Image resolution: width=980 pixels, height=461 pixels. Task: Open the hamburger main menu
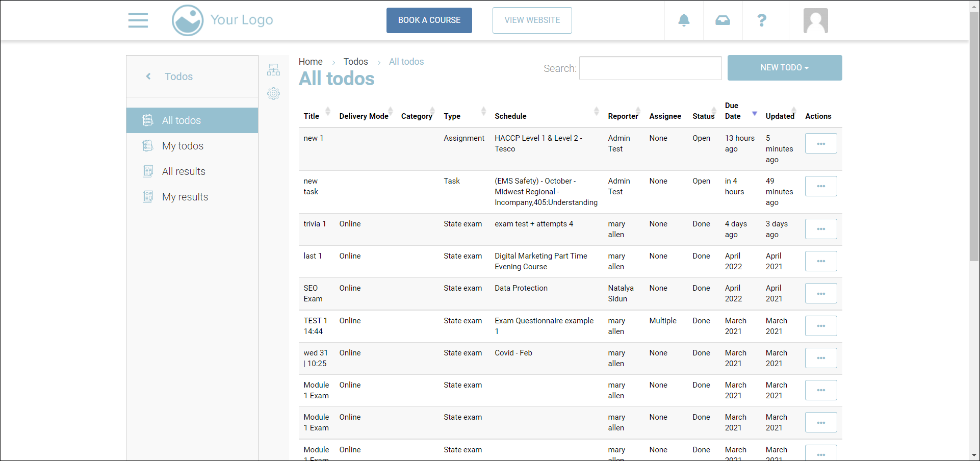pyautogui.click(x=138, y=20)
